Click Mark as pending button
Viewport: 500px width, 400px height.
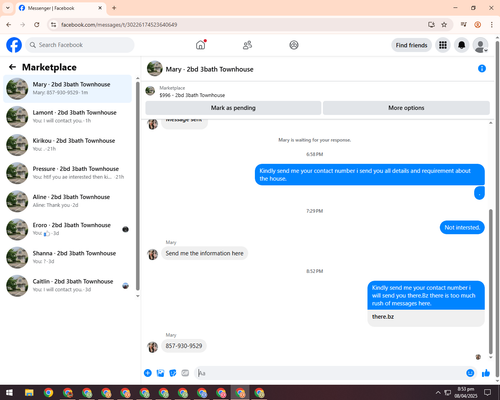[x=233, y=108]
